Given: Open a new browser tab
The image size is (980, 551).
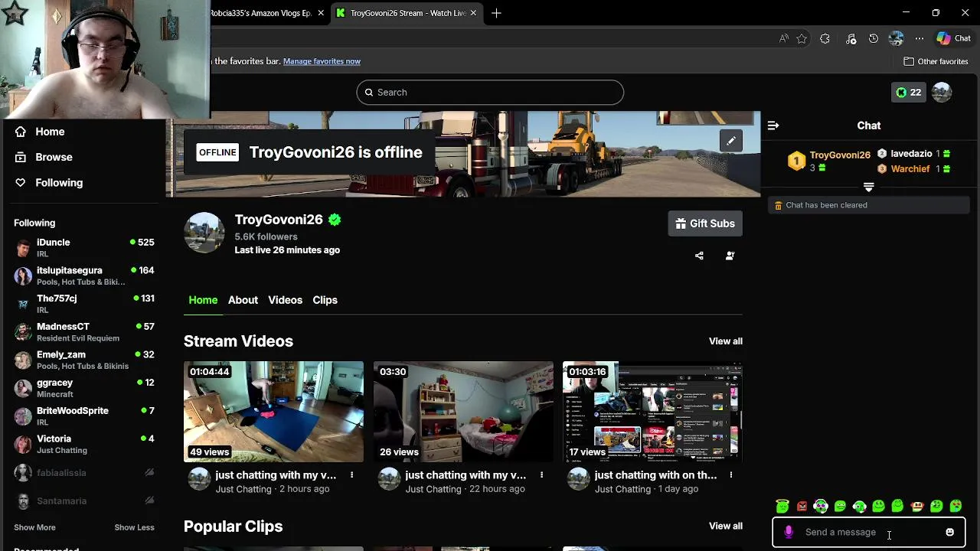Looking at the screenshot, I should tap(496, 13).
